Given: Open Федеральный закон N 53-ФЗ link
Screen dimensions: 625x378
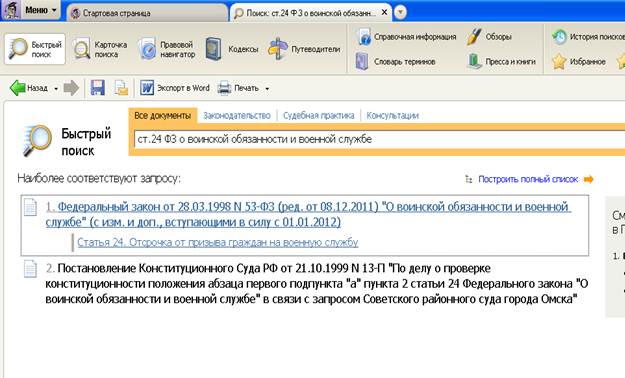Looking at the screenshot, I should [308, 214].
